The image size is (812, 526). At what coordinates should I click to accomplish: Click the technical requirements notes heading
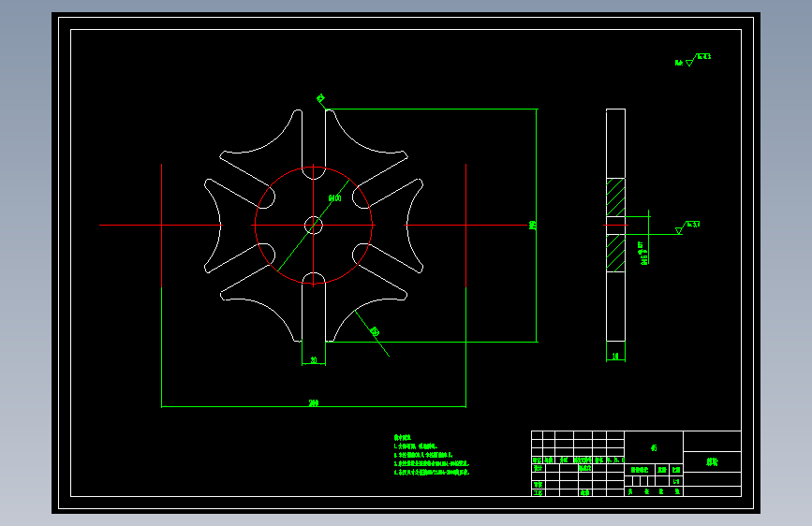point(402,437)
